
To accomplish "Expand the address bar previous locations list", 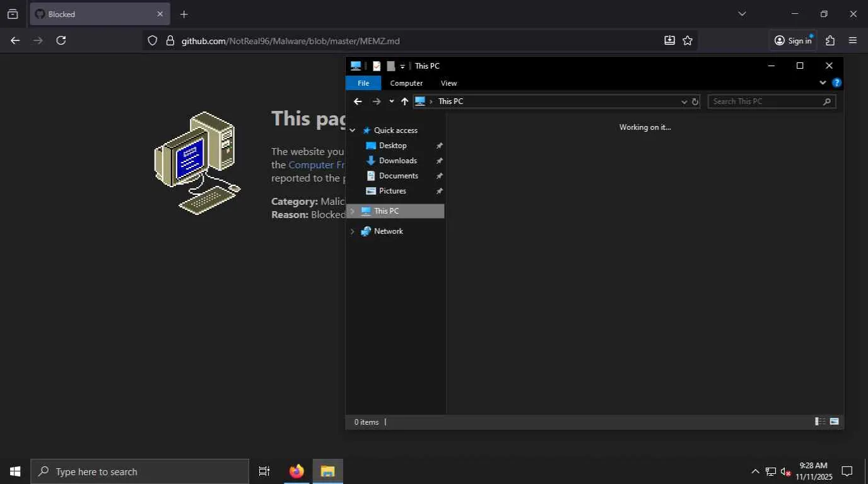I will [684, 101].
